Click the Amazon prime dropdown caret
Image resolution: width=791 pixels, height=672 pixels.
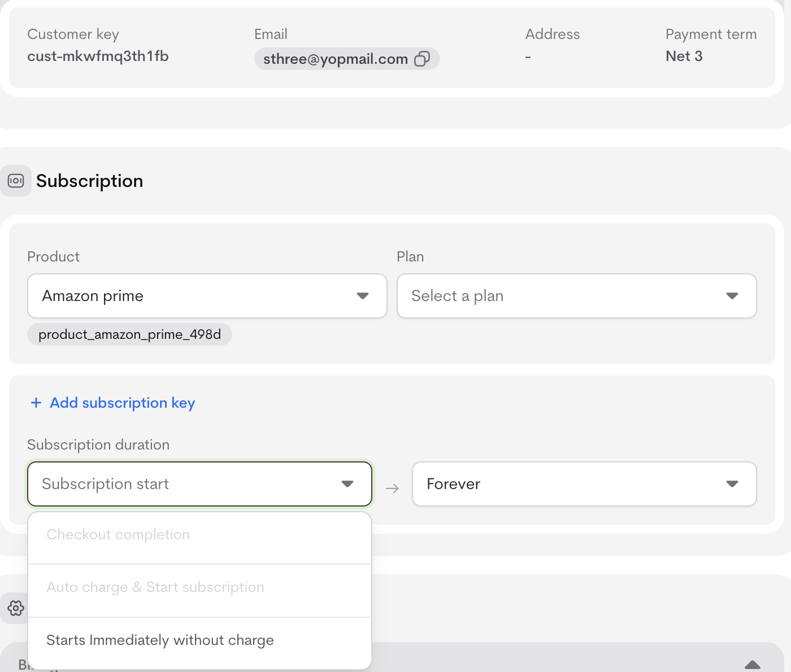(363, 296)
